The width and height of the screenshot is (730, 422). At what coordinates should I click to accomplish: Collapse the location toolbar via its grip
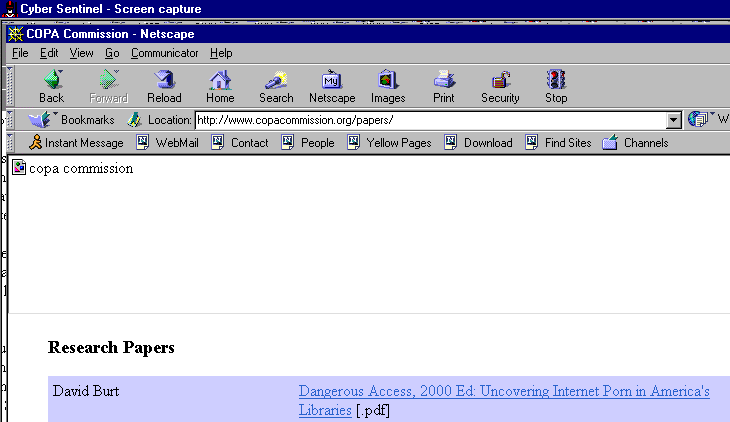tap(10, 120)
